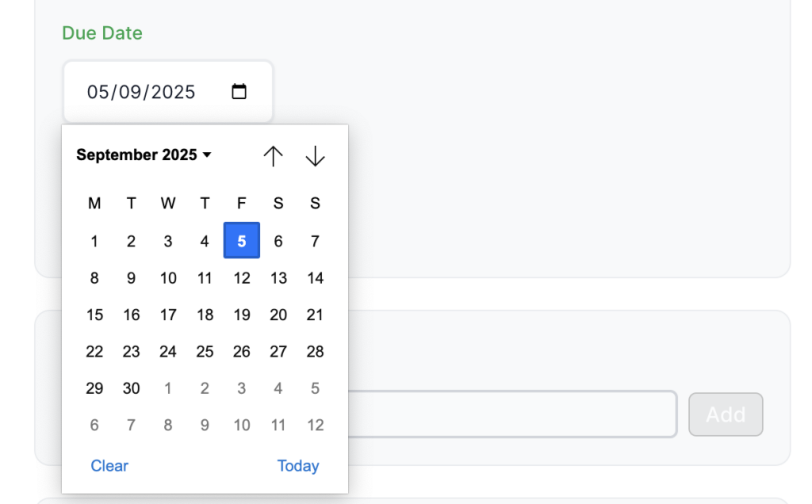Go to next month with down arrow
This screenshot has height=504, width=812.
(x=315, y=156)
